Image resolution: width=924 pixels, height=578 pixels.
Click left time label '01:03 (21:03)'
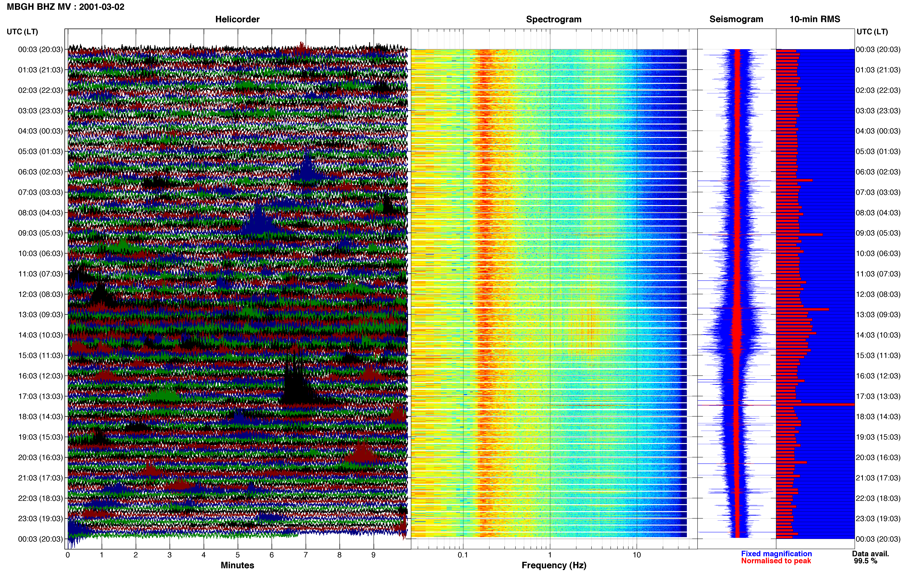pos(40,70)
